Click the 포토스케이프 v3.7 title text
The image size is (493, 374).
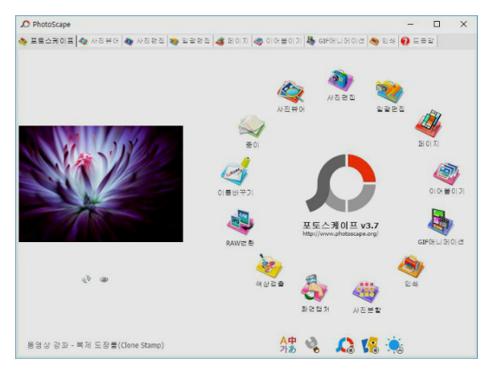(341, 225)
